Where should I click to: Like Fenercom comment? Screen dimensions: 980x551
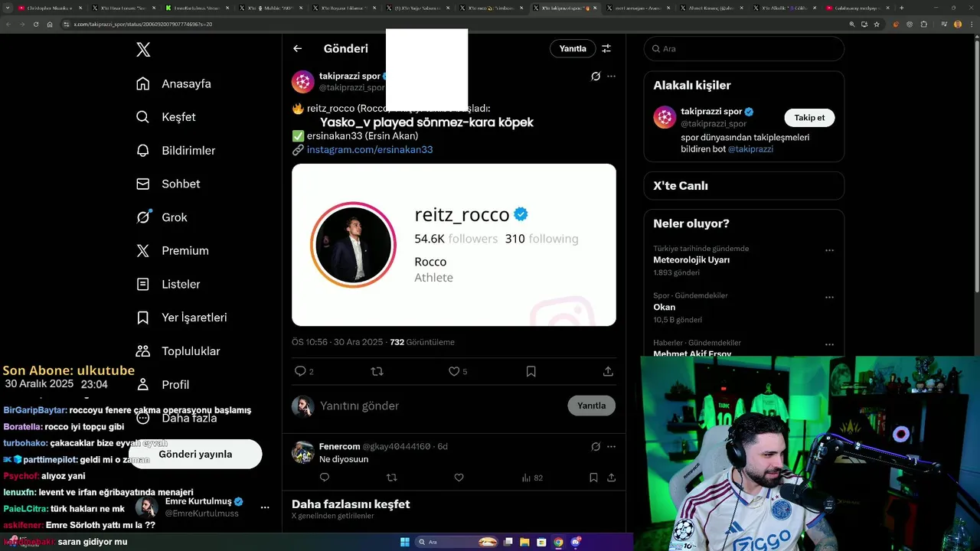pos(459,478)
